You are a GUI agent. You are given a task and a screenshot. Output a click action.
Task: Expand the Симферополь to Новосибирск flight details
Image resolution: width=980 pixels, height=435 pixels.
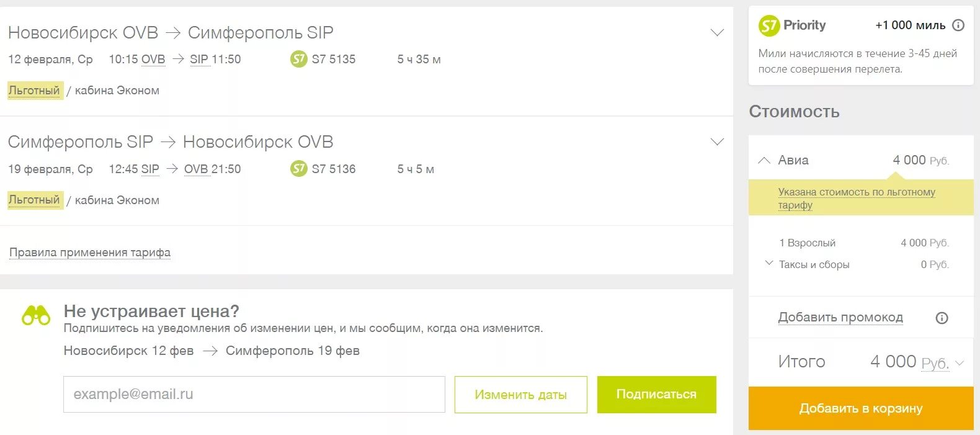tap(717, 142)
